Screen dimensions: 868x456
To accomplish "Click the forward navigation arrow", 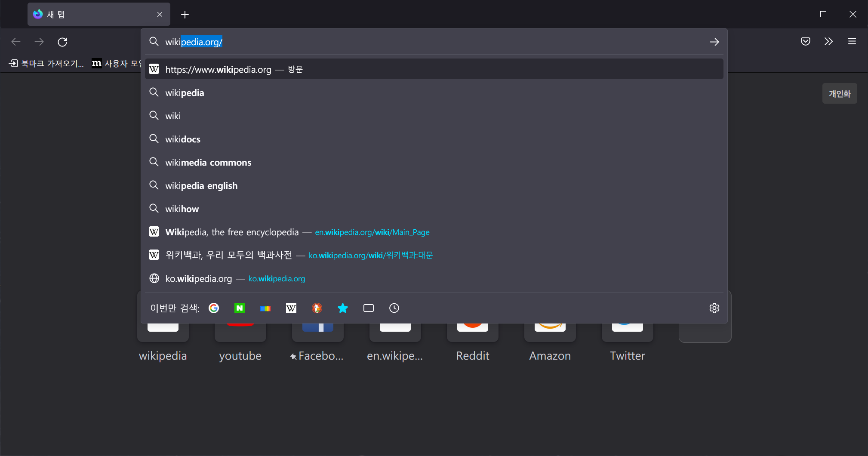I will [x=39, y=42].
